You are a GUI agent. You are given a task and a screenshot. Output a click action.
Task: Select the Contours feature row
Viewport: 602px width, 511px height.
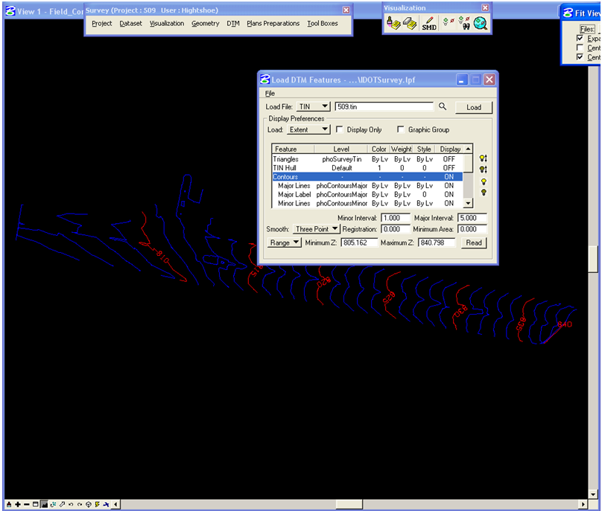pyautogui.click(x=368, y=177)
